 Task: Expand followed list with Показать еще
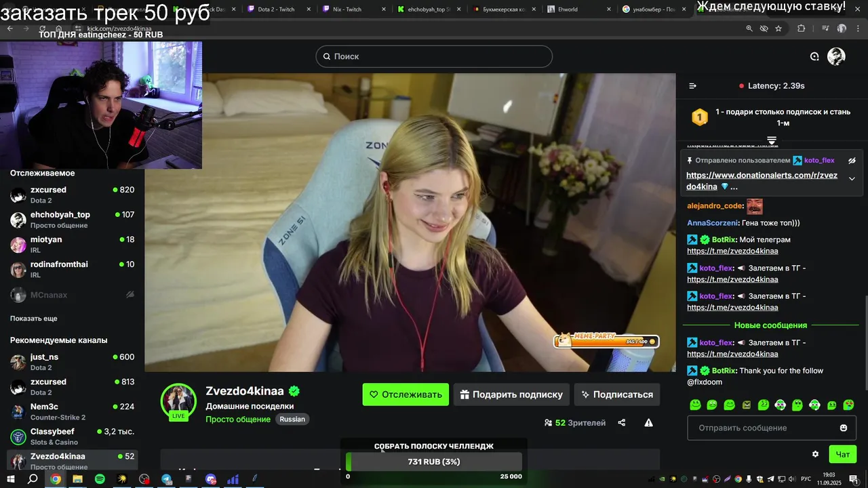[x=34, y=319]
